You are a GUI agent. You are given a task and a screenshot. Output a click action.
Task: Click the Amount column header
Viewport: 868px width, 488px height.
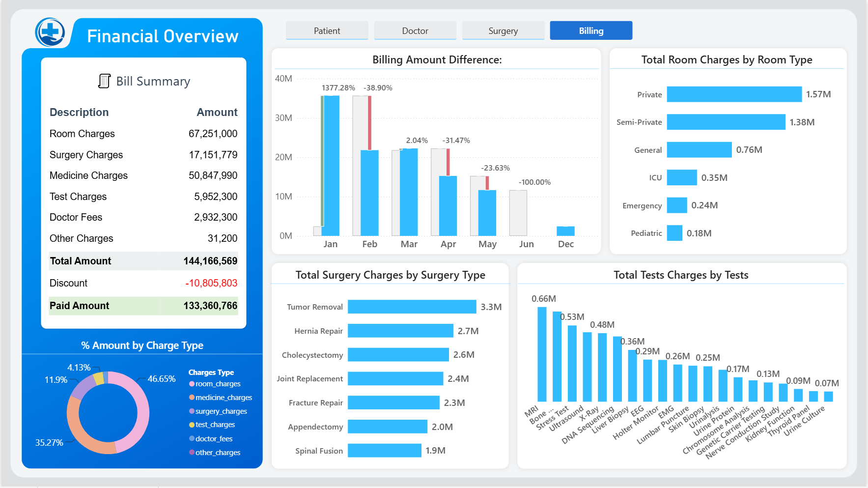(x=217, y=112)
